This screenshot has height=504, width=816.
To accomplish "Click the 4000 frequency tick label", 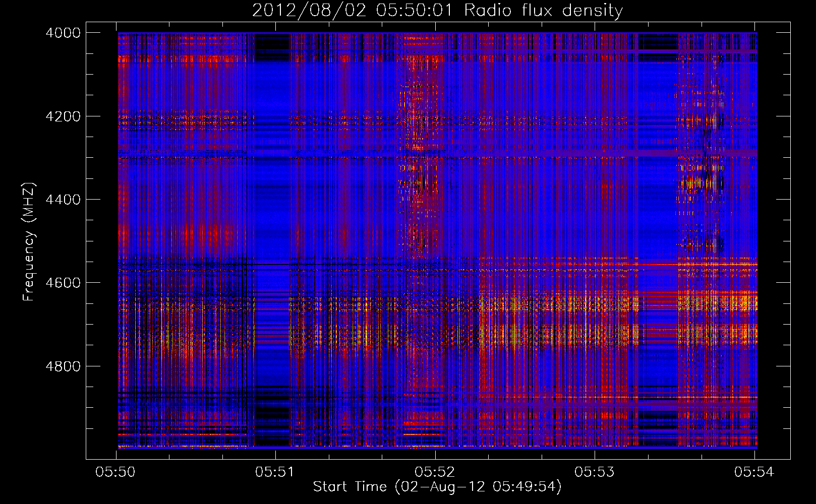I will 63,33.
